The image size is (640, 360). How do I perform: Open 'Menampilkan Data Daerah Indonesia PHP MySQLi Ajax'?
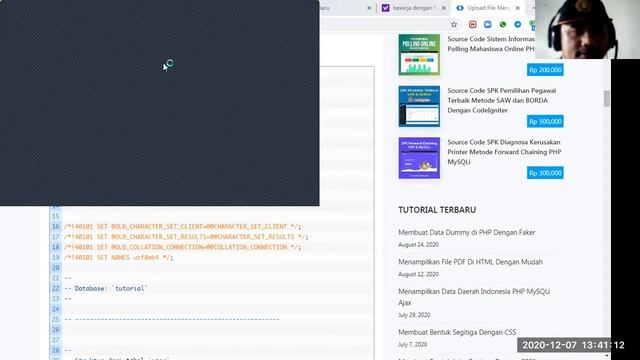pos(474,297)
